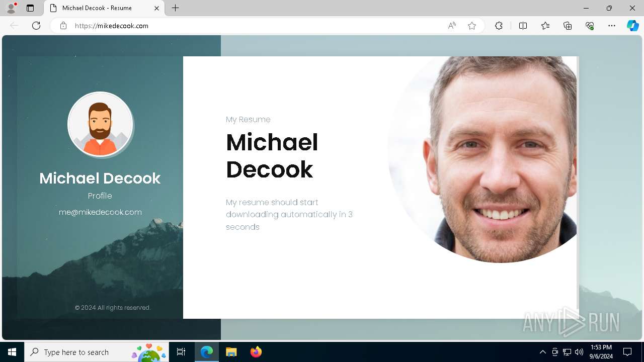Restore down the Edge window
Image resolution: width=644 pixels, height=362 pixels.
coord(609,8)
